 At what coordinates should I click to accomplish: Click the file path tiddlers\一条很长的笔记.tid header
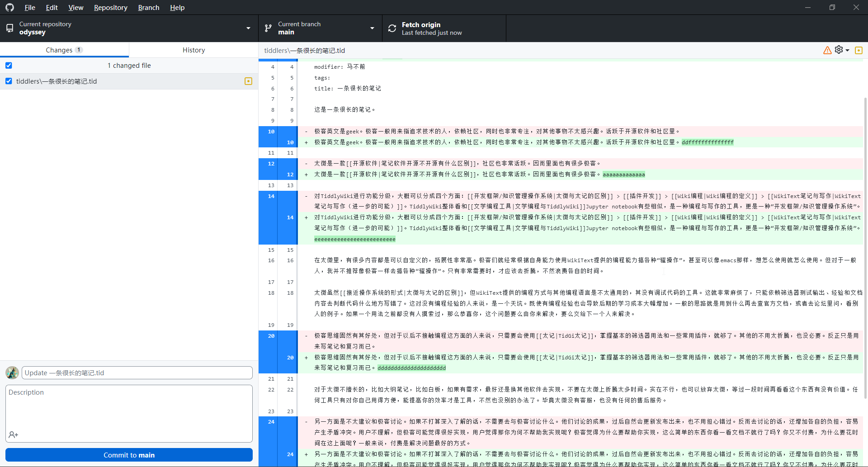305,51
